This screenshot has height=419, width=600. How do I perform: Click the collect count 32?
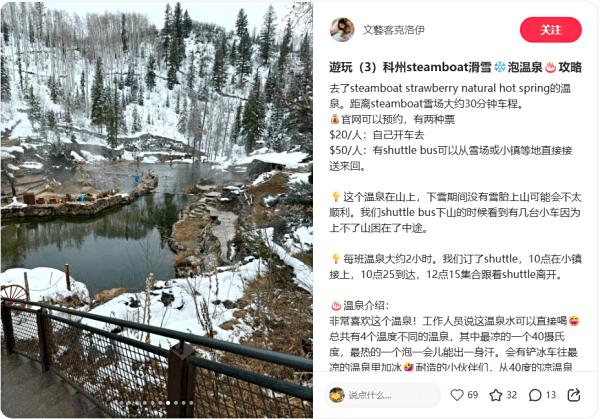tap(512, 395)
